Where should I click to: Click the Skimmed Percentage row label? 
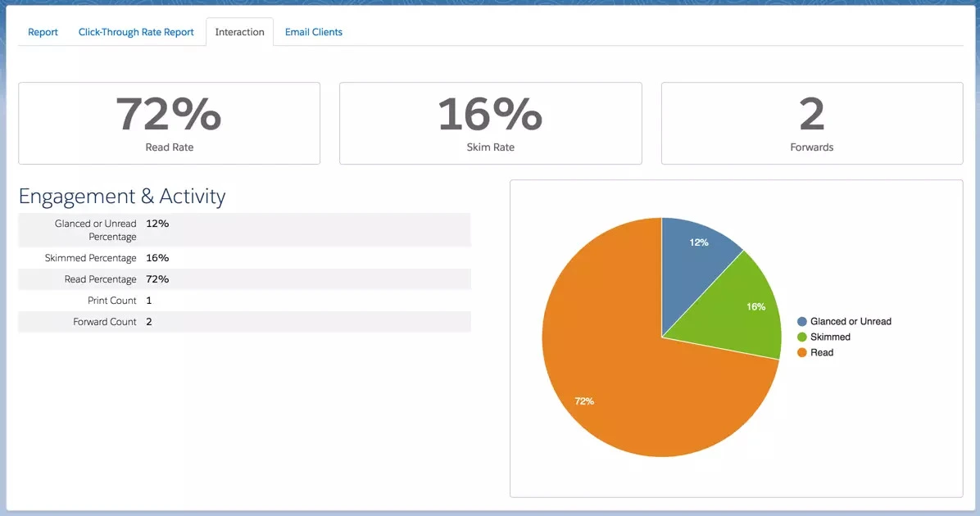tap(90, 258)
